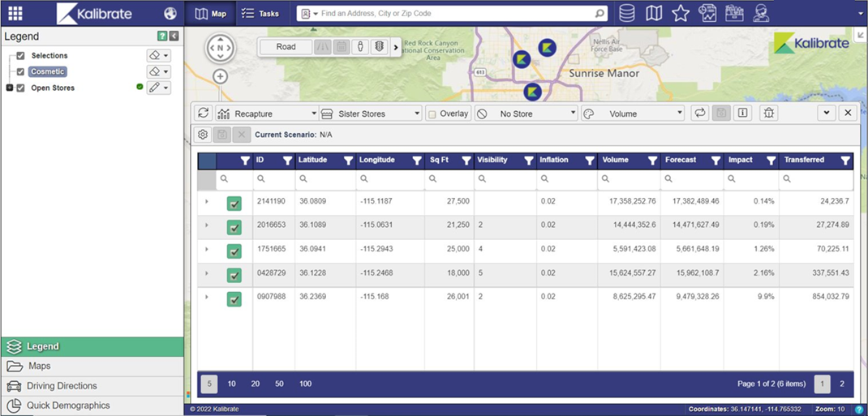Open the Volume theme dropdown
Image resolution: width=868 pixels, height=416 pixels.
pos(633,114)
